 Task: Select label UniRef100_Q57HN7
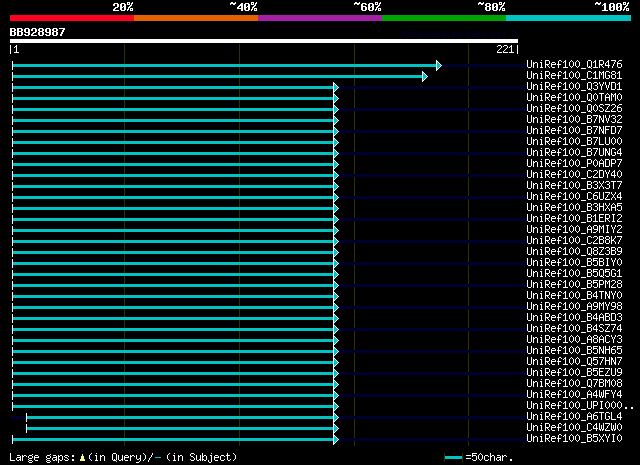point(574,362)
